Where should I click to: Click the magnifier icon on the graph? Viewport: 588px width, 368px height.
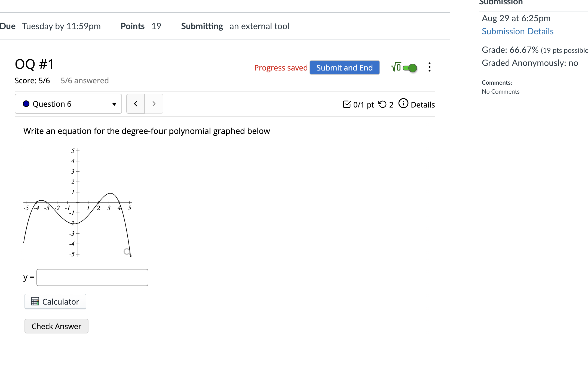coord(127,252)
